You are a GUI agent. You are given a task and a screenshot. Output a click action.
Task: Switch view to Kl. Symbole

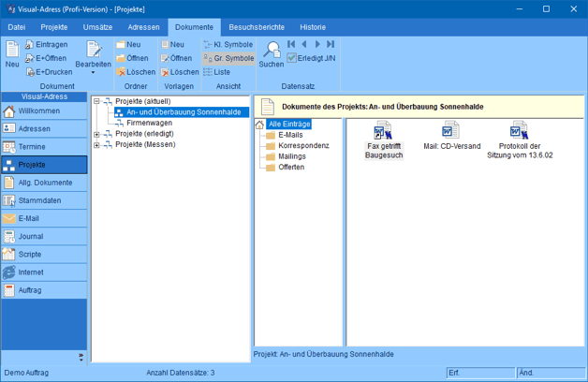click(228, 45)
